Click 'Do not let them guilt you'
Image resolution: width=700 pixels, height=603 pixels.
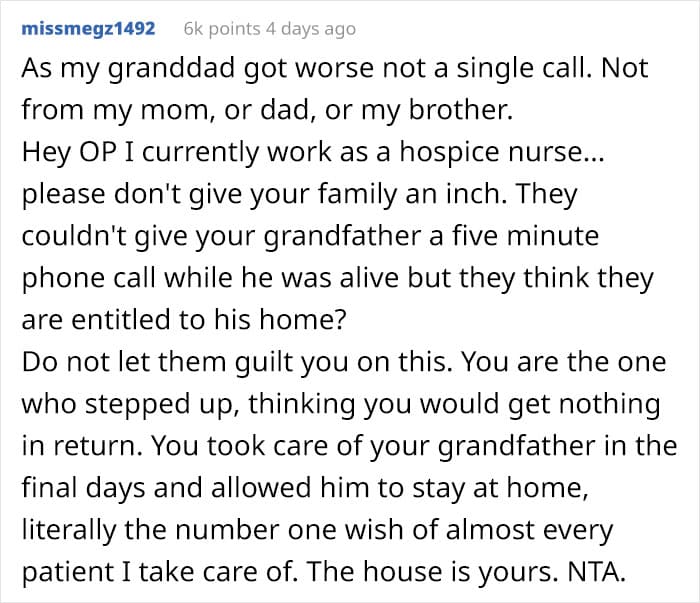pyautogui.click(x=185, y=362)
